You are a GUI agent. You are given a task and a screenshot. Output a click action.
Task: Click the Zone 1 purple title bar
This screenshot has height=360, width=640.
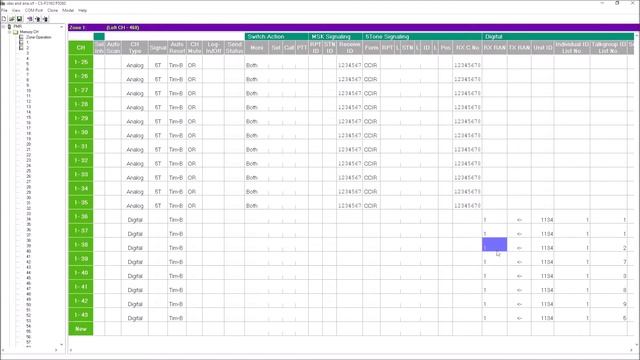point(354,27)
